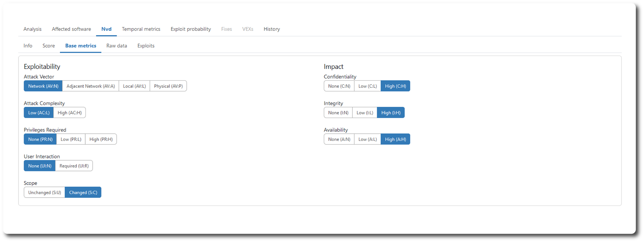Select the Info sub-tab
Screen dimensions: 644x242
28,46
